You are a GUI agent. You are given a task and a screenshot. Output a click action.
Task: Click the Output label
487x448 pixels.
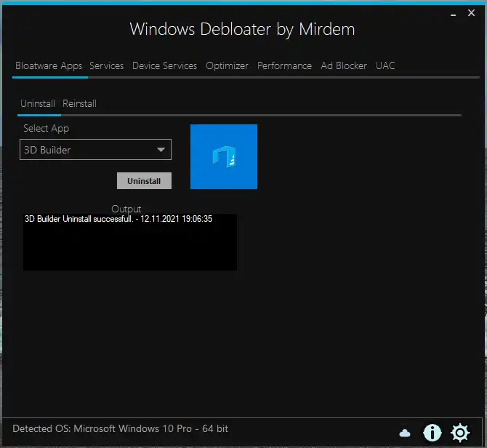(x=126, y=209)
